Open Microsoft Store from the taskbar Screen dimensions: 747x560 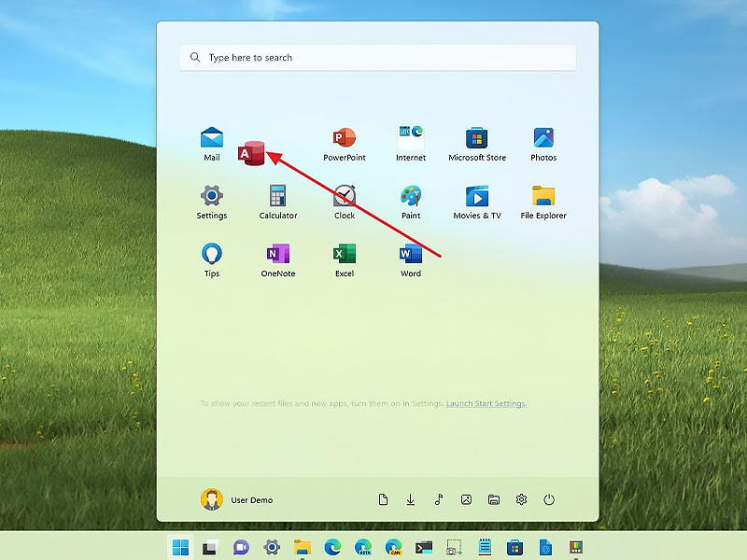515,548
